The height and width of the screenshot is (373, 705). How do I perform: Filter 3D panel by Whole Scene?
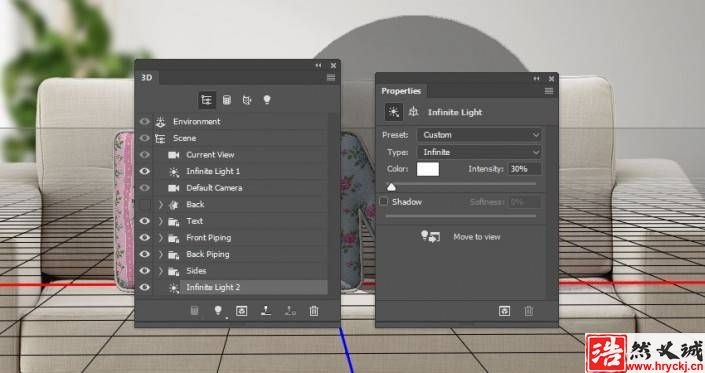(207, 100)
